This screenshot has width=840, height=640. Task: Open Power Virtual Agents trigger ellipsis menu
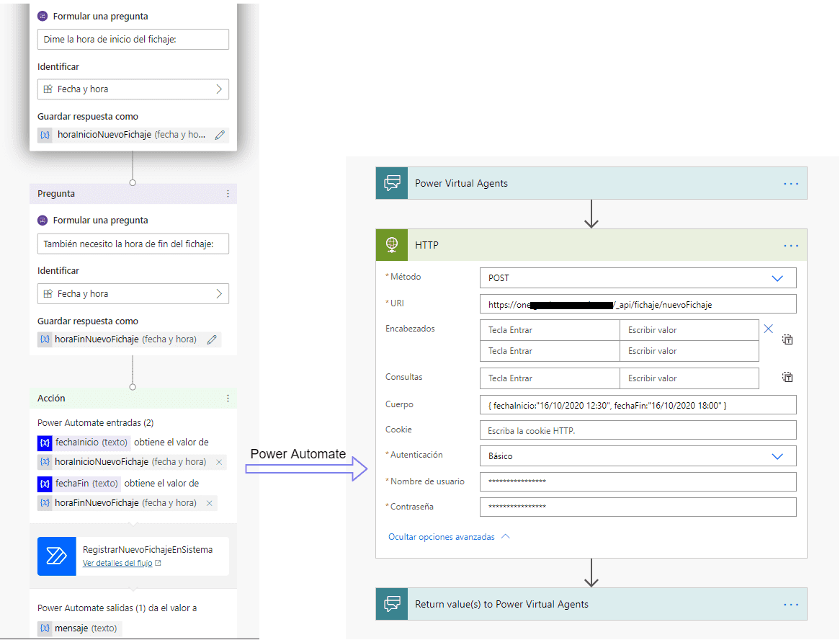pyautogui.click(x=791, y=184)
